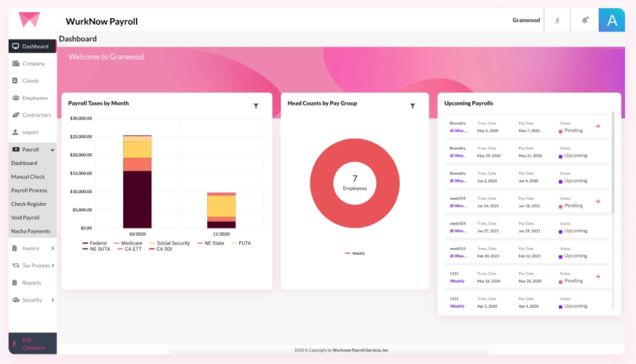636x364 pixels.
Task: Click the Import upload icon
Action: [15, 132]
